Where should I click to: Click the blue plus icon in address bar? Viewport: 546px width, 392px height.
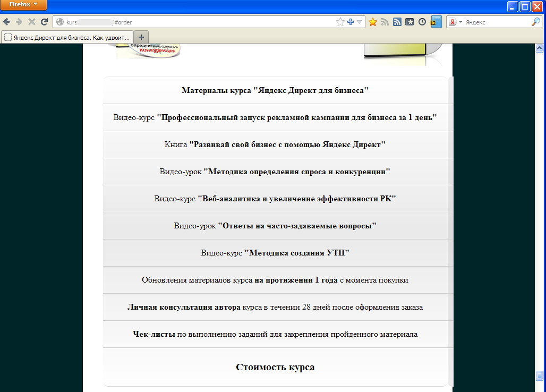[351, 22]
